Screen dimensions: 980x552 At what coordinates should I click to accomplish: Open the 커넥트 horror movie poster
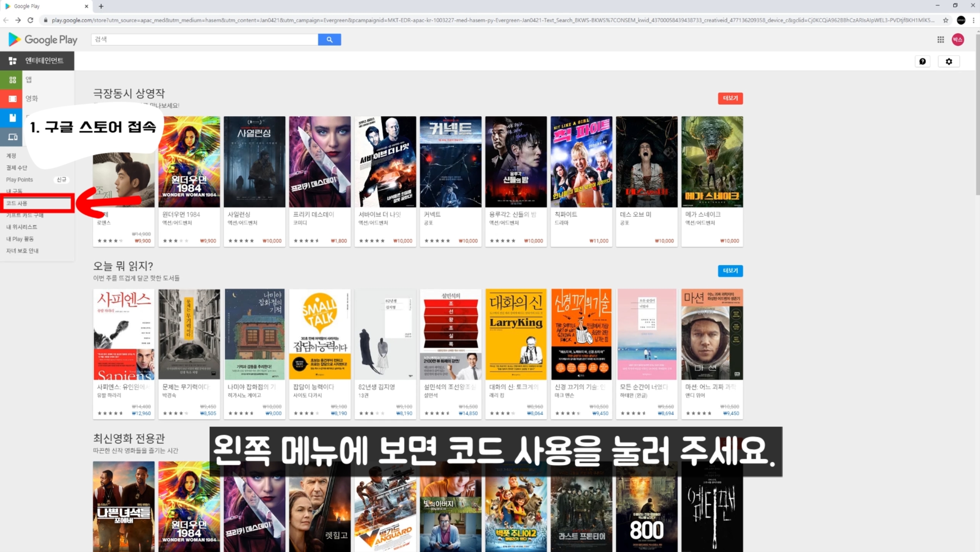[x=451, y=162]
